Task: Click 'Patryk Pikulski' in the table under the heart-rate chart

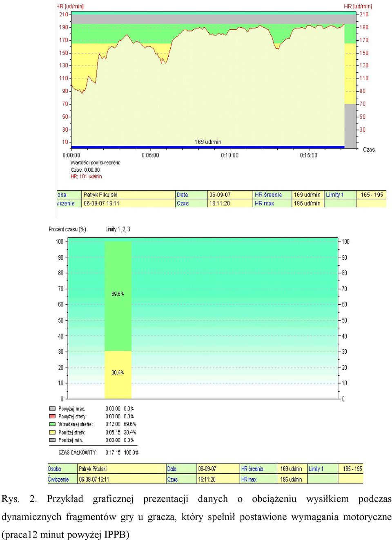Action: [100, 195]
